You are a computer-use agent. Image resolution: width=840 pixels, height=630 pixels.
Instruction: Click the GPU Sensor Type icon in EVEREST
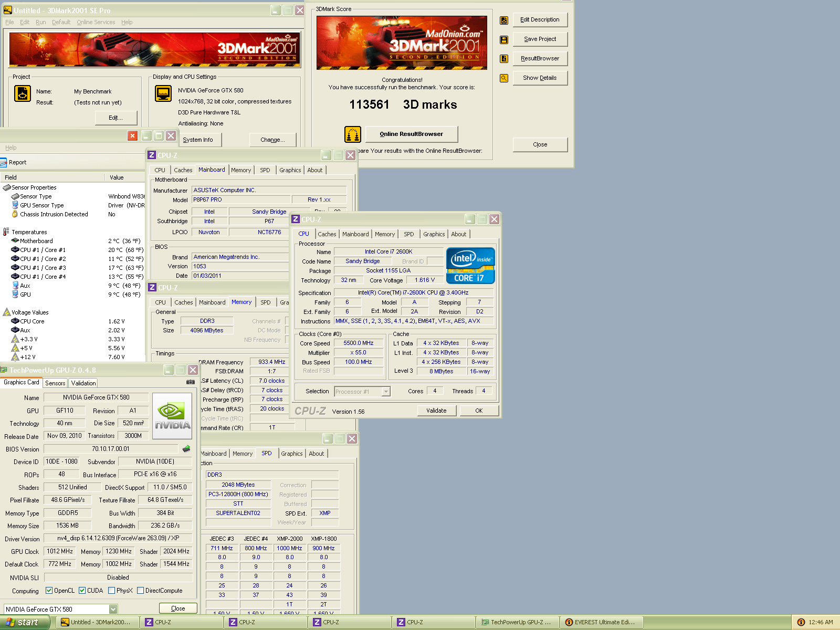(x=15, y=205)
